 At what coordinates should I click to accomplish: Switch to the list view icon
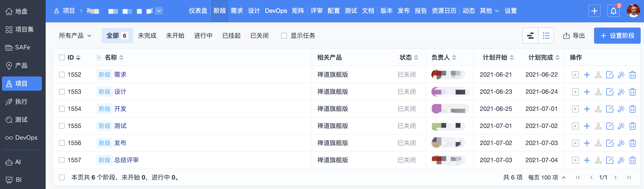(546, 36)
